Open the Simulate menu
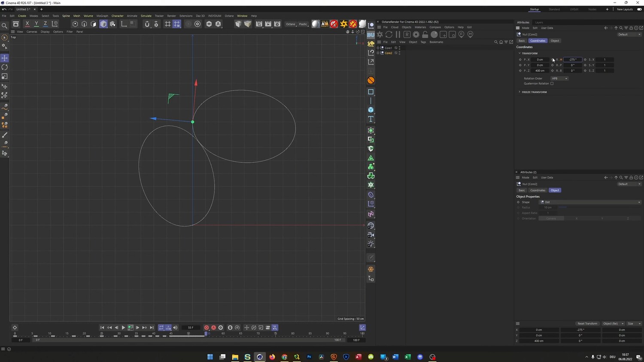The width and height of the screenshot is (644, 362). [x=146, y=16]
